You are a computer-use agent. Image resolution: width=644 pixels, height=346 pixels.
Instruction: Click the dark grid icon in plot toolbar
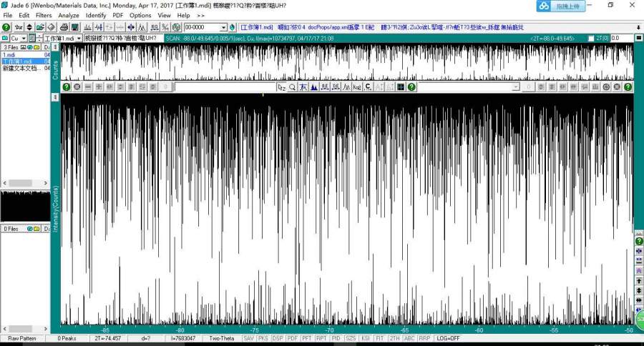pyautogui.click(x=401, y=87)
